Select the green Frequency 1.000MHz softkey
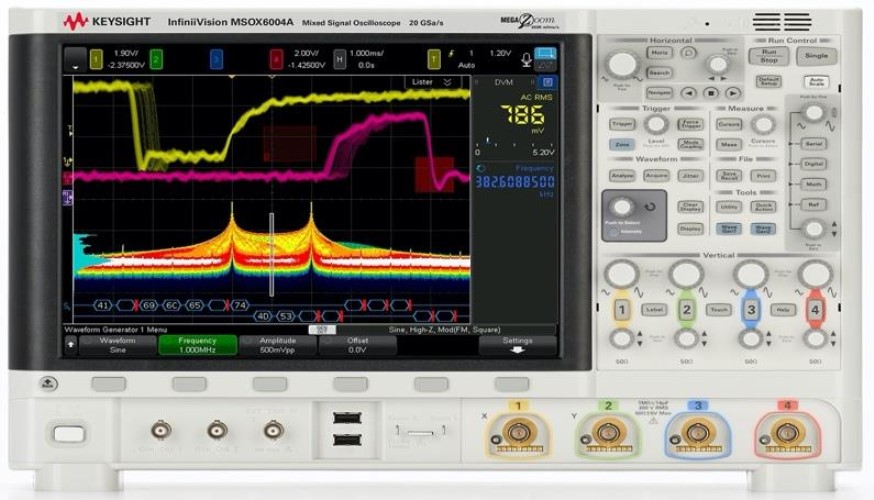 point(197,345)
